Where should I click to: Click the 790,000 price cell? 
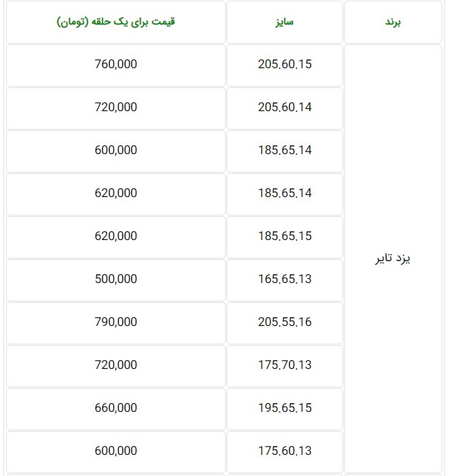click(x=116, y=322)
